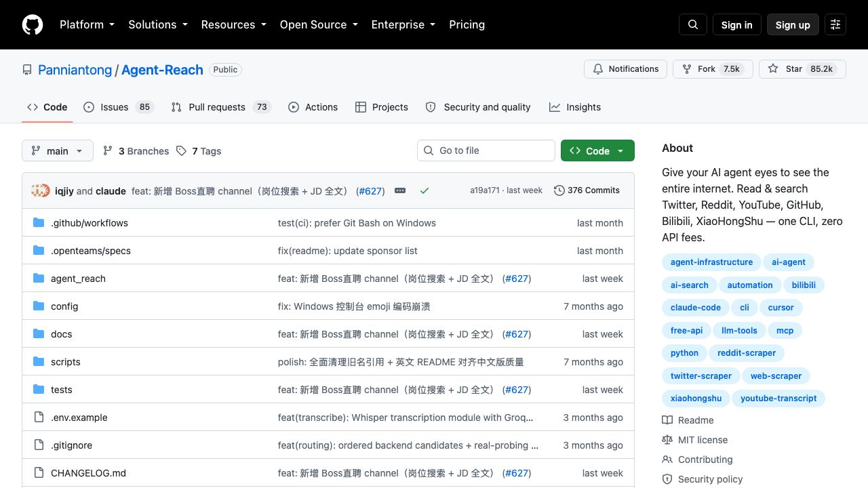This screenshot has height=488, width=868.
Task: Open 3 Branches list
Action: pos(136,151)
